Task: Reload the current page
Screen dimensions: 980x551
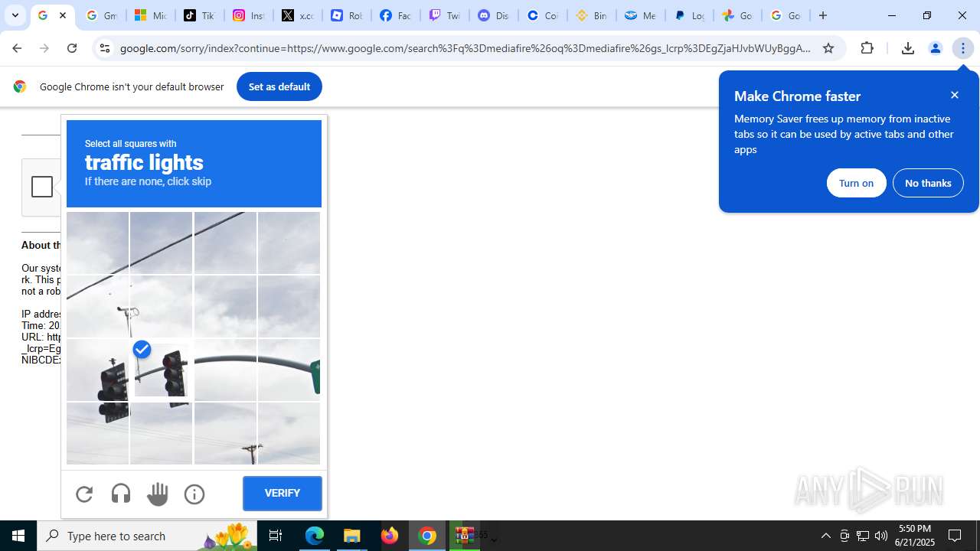Action: (72, 48)
